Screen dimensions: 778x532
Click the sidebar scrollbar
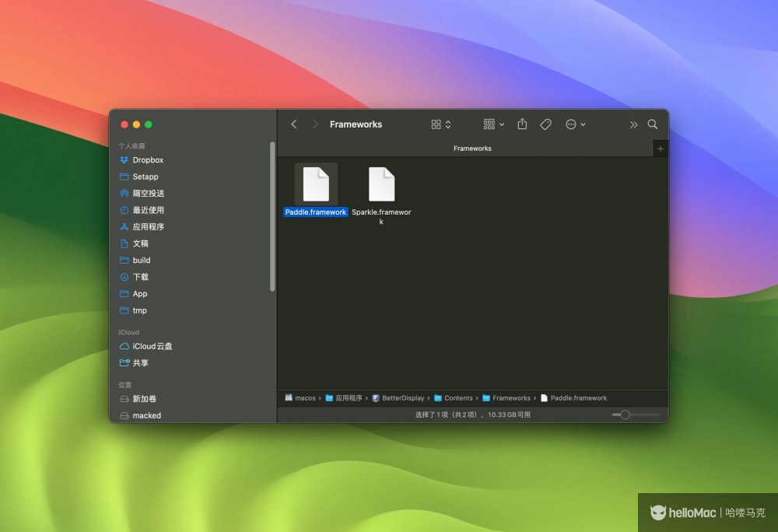tap(272, 216)
